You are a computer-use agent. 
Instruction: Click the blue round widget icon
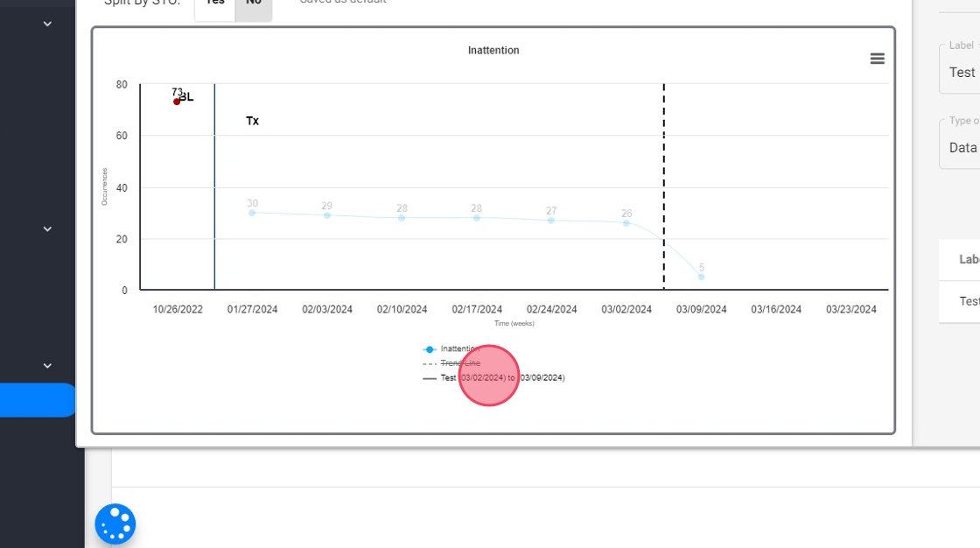coord(115,523)
